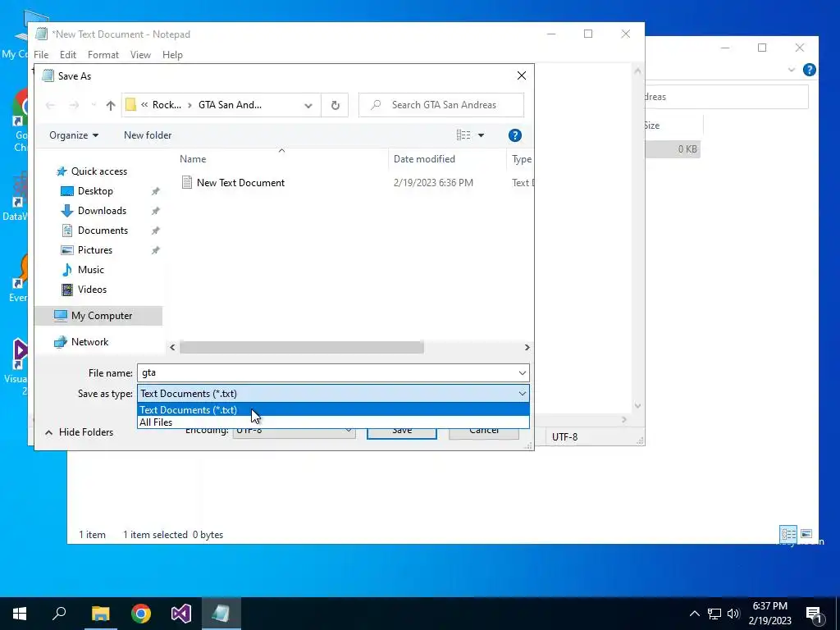Click right arrow of file list scrollbar
This screenshot has width=840, height=630.
point(527,348)
